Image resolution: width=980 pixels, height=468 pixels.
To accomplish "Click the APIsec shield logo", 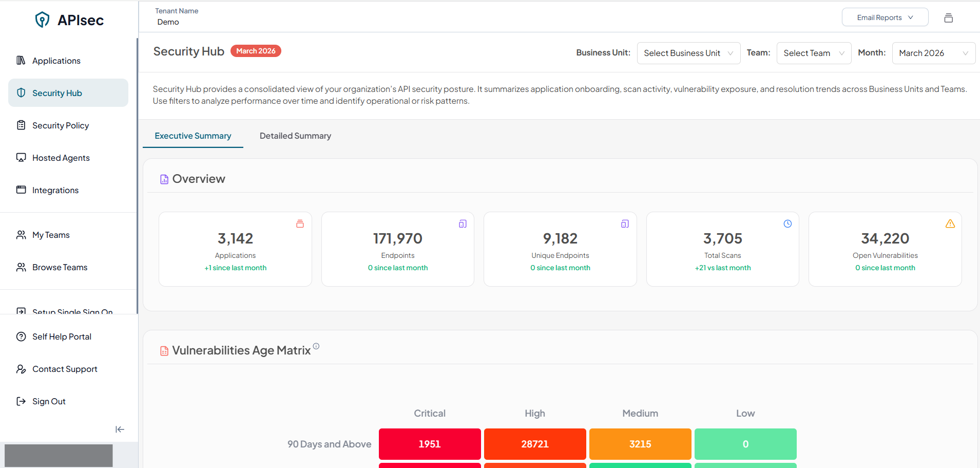I will coord(42,20).
